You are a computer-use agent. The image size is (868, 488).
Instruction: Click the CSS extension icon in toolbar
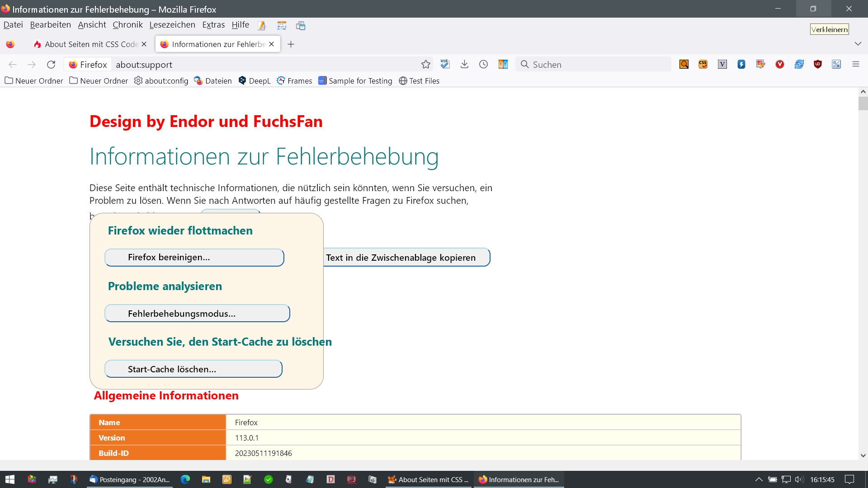pyautogui.click(x=703, y=65)
